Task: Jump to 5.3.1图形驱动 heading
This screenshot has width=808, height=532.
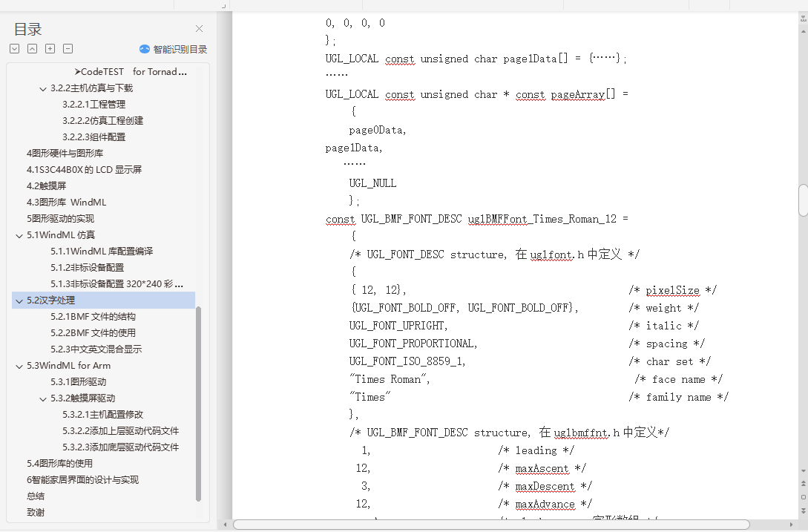Action: click(x=79, y=382)
